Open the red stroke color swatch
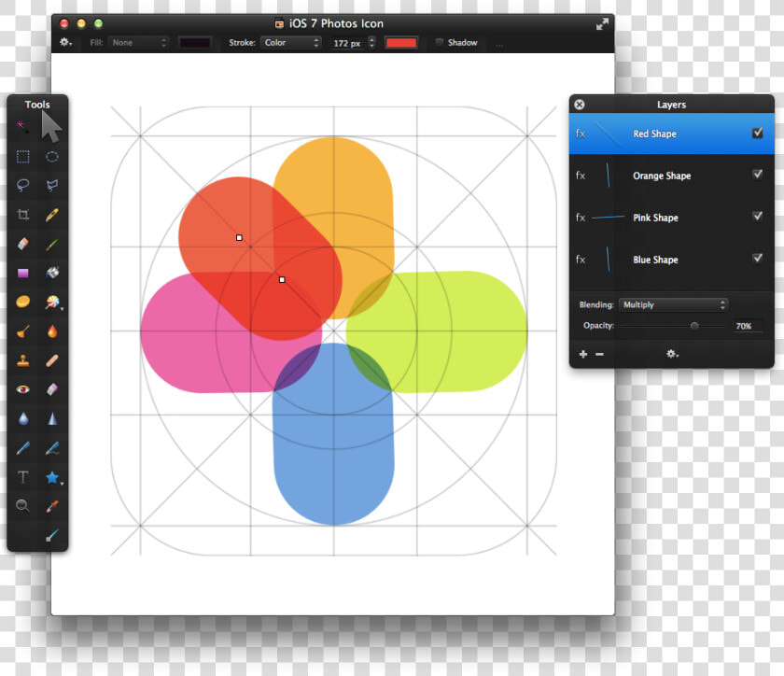The height and width of the screenshot is (676, 784). click(x=401, y=43)
